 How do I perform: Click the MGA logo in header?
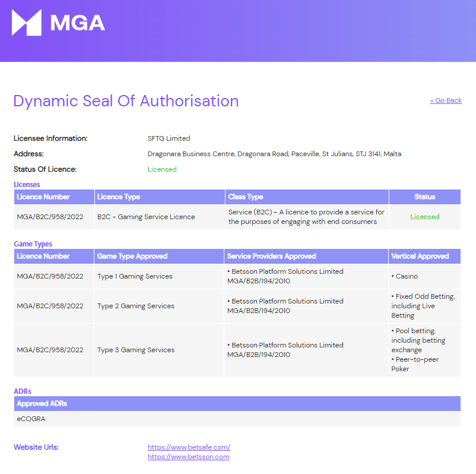tap(58, 23)
